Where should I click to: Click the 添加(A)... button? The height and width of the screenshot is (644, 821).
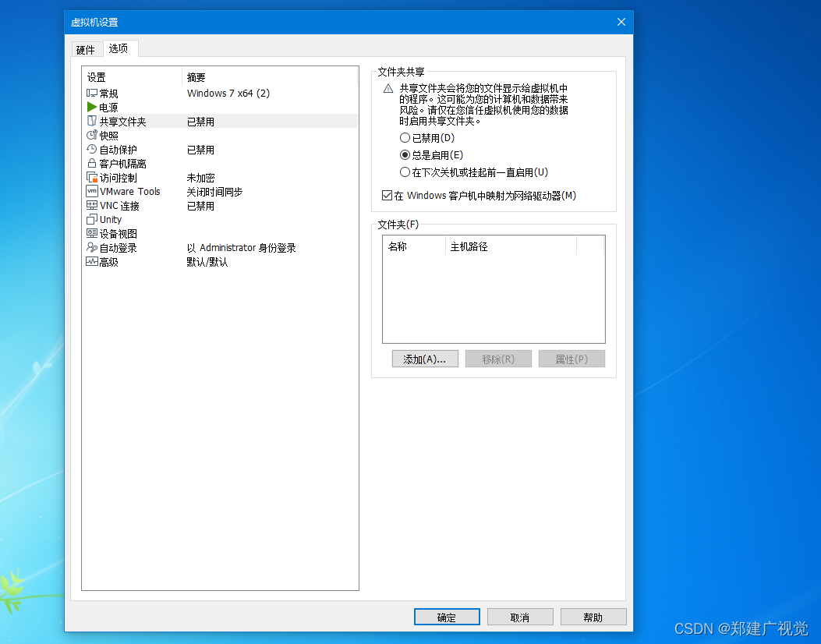(x=425, y=359)
